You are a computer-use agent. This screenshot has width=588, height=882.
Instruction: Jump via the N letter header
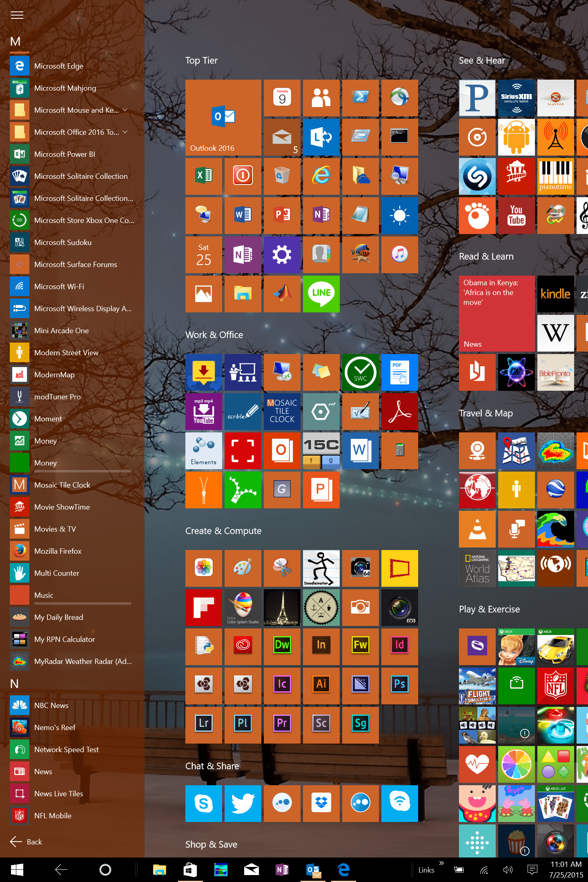(x=15, y=684)
